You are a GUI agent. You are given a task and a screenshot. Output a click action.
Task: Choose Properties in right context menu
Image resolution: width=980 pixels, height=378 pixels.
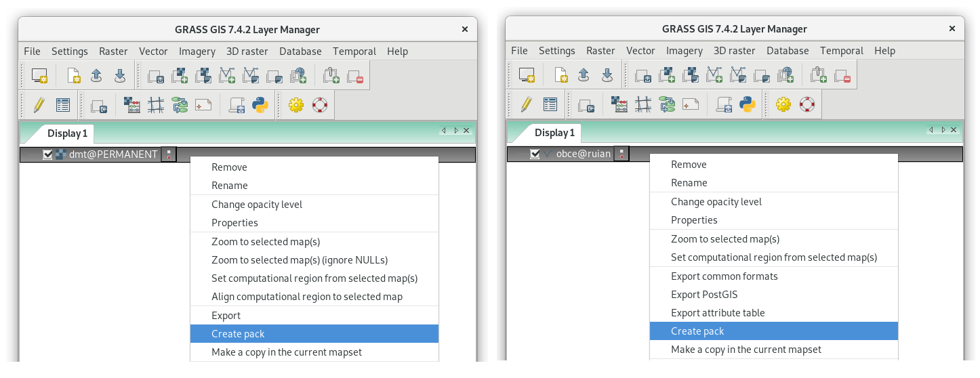click(x=774, y=220)
